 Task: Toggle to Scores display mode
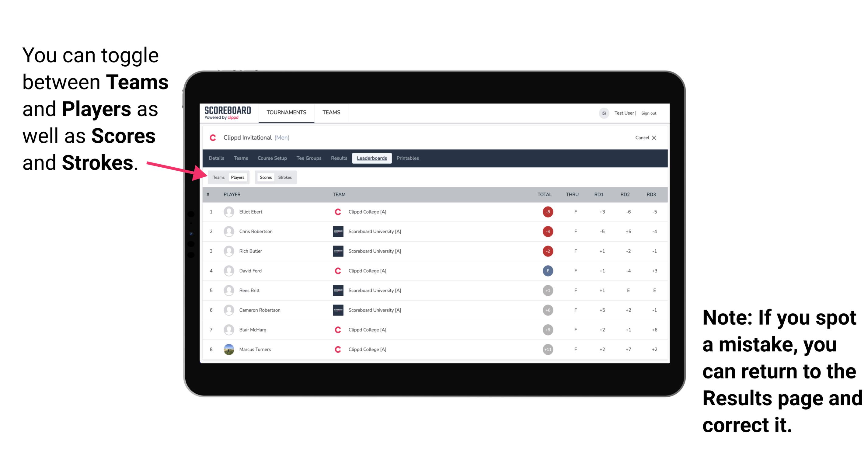pos(264,177)
